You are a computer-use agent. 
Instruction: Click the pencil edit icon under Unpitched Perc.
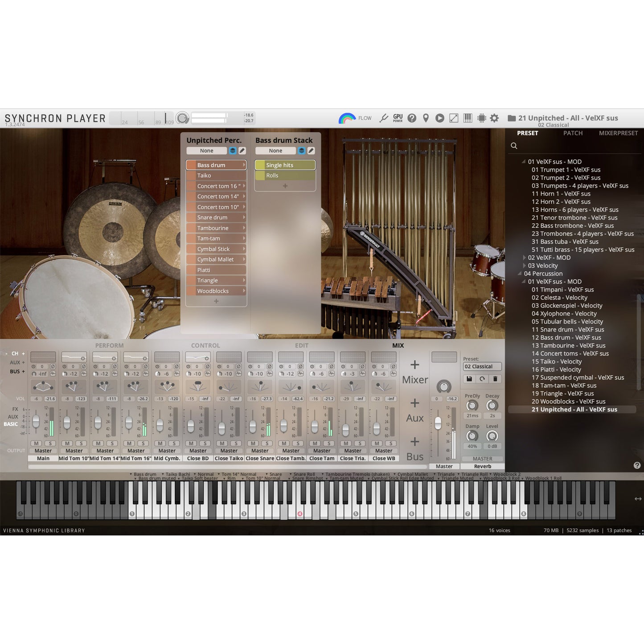[x=242, y=151]
